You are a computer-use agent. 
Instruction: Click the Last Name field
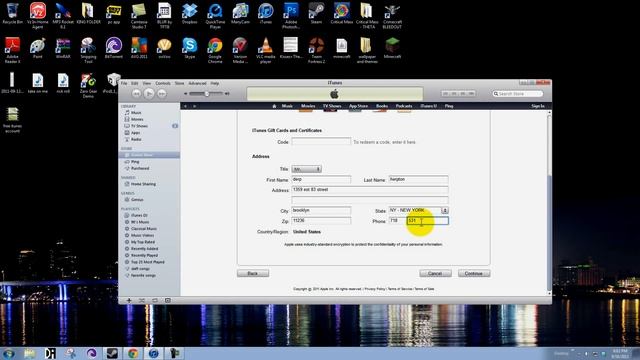click(x=418, y=180)
